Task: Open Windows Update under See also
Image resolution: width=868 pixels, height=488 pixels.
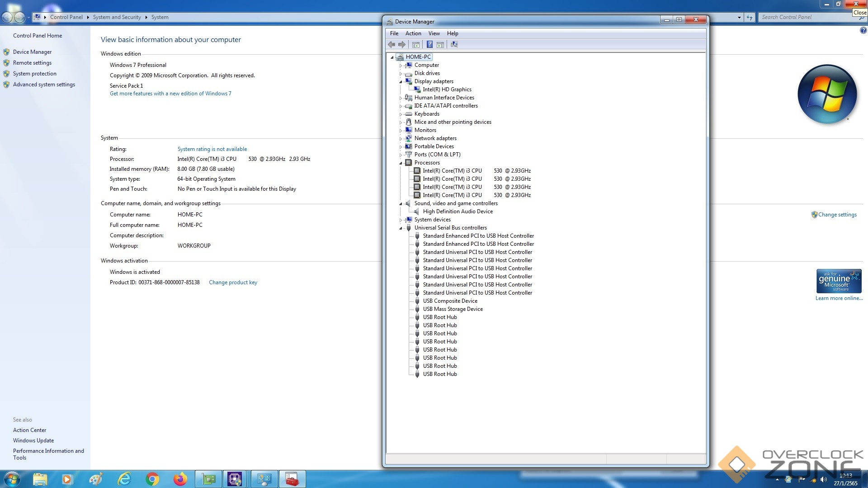Action: tap(33, 441)
